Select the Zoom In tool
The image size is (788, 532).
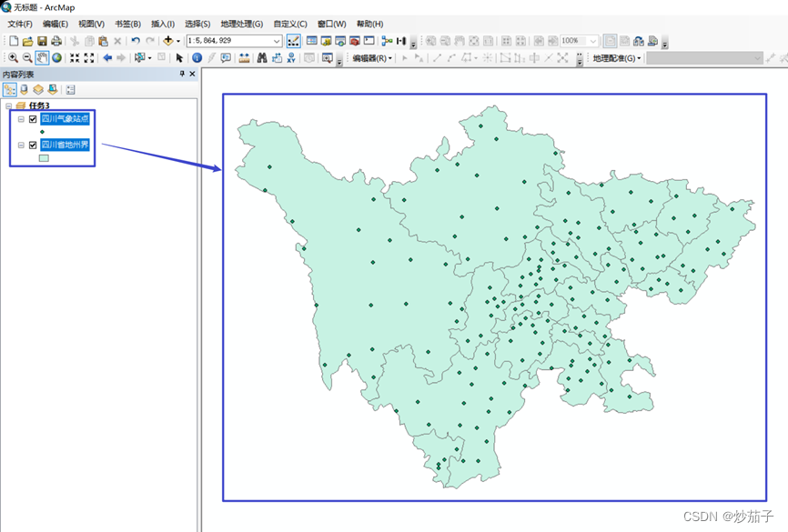pos(14,58)
